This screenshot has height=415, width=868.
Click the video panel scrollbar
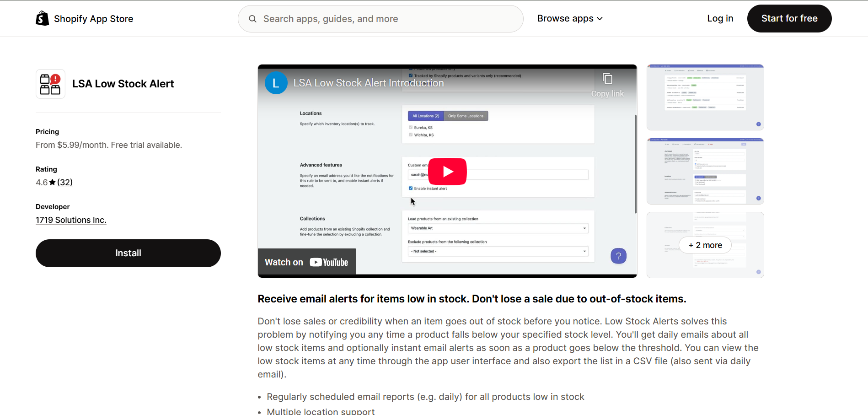(x=635, y=164)
